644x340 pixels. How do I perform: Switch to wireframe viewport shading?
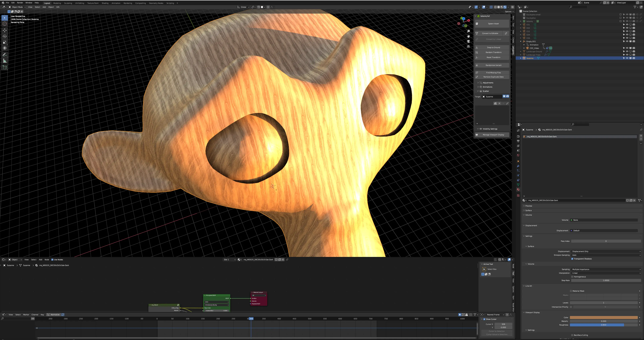coord(495,7)
